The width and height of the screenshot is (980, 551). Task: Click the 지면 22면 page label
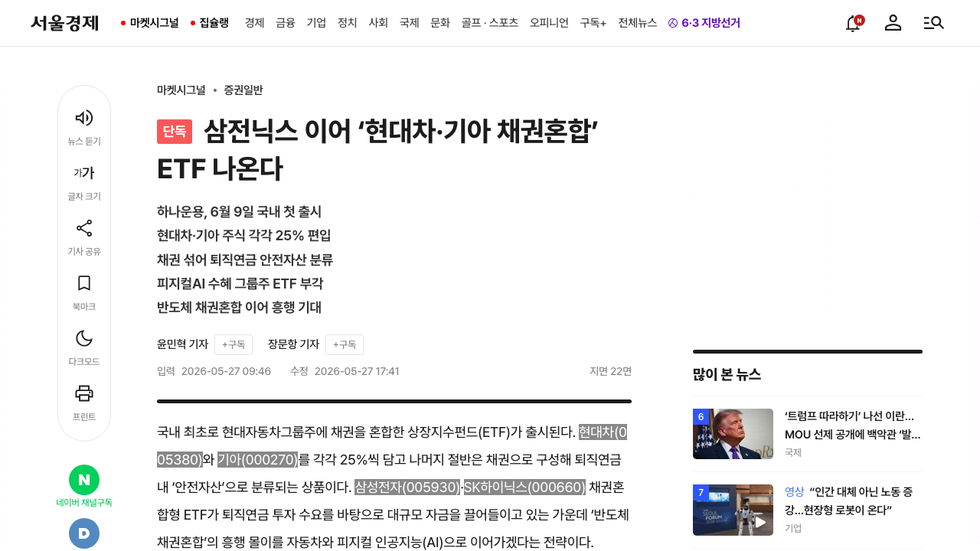point(610,371)
